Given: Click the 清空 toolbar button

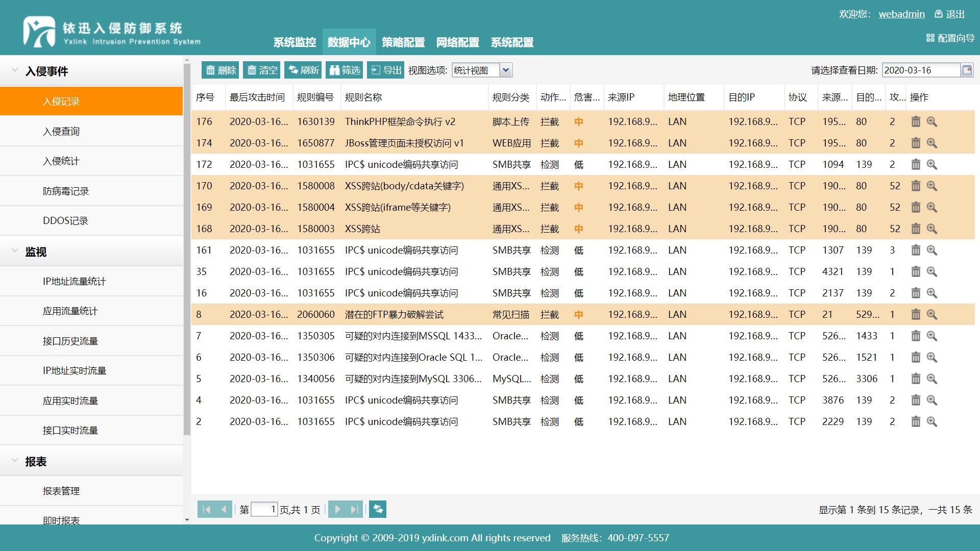Looking at the screenshot, I should 261,70.
